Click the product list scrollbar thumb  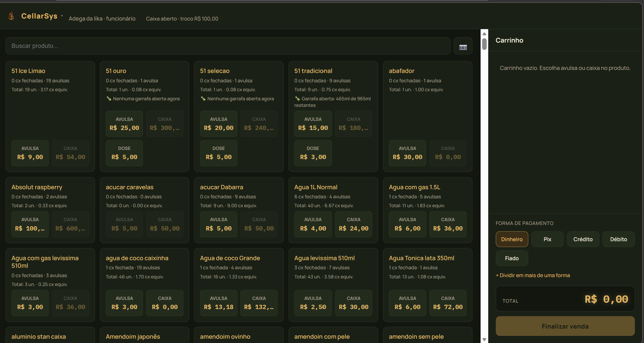[x=484, y=44]
